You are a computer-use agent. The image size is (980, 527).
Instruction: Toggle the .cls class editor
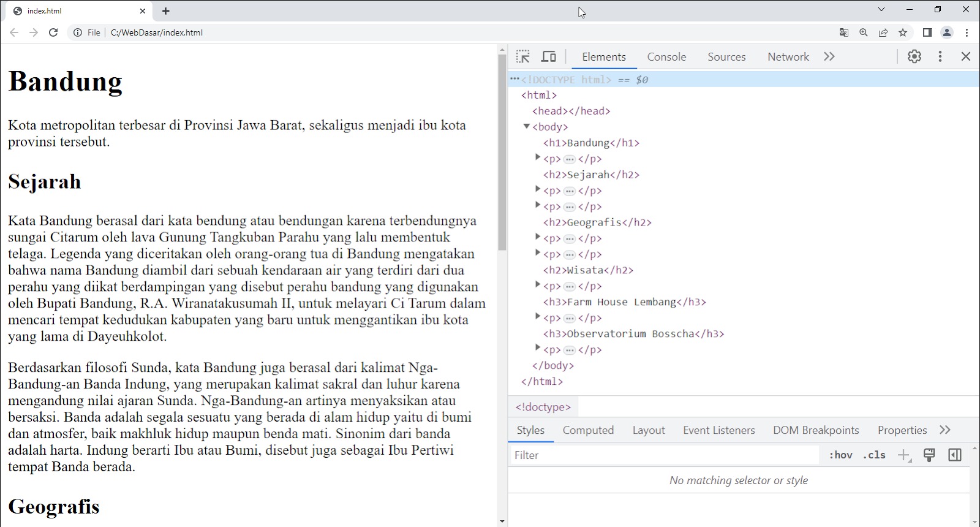(874, 455)
